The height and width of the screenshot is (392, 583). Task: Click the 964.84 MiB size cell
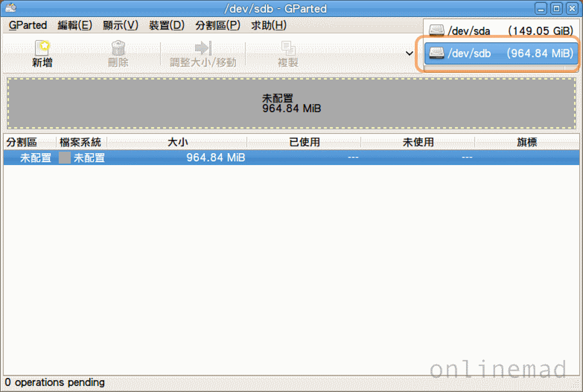[216, 158]
